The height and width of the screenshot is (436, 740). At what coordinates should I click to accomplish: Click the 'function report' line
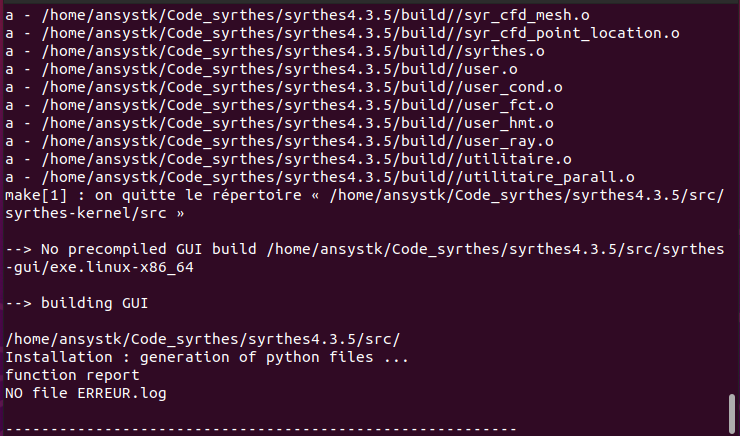pyautogui.click(x=72, y=375)
